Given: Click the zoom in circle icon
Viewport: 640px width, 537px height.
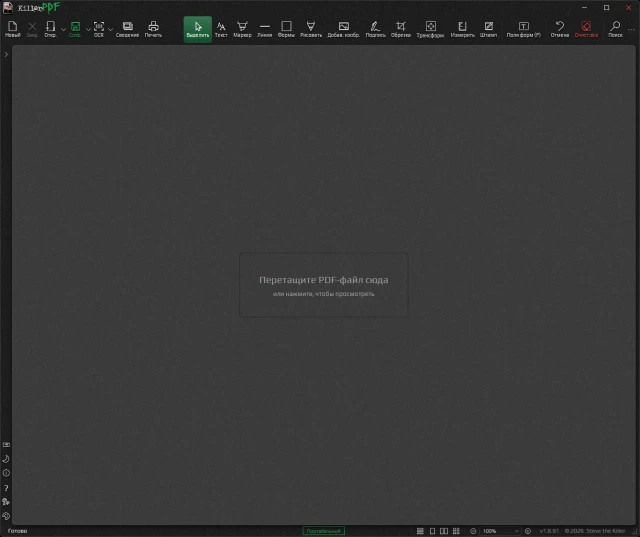Looking at the screenshot, I should point(528,531).
